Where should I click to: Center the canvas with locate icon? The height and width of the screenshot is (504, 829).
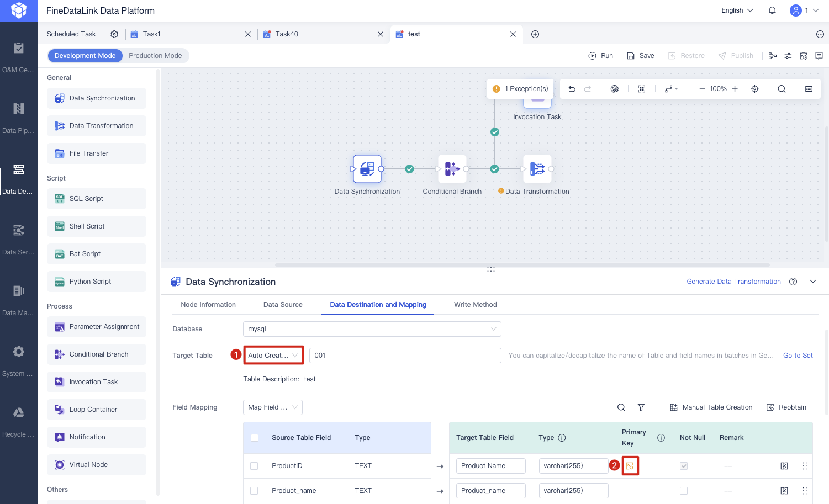(x=755, y=89)
